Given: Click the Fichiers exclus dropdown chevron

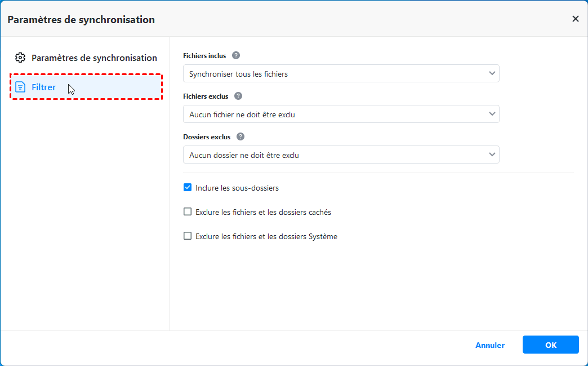Looking at the screenshot, I should (x=492, y=114).
